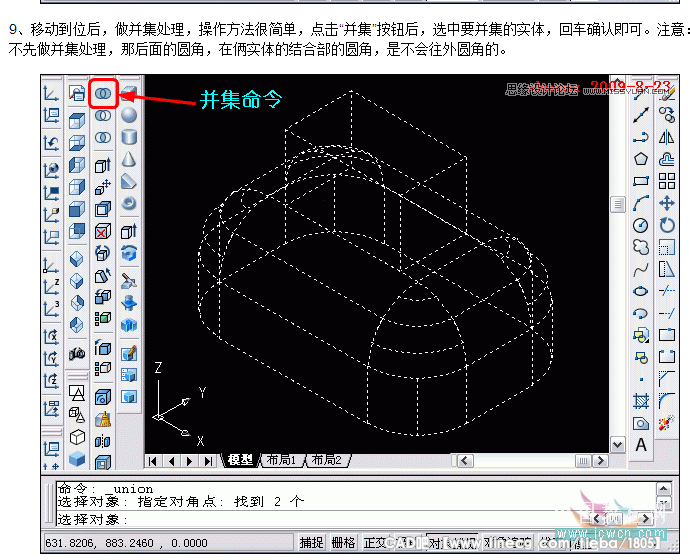The width and height of the screenshot is (690, 560).
Task: Toggle 栅格 grid display in status bar
Action: point(343,543)
